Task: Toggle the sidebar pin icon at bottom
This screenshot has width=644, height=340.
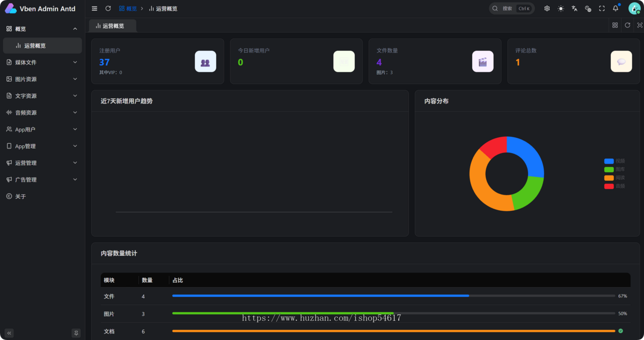Action: (76, 333)
